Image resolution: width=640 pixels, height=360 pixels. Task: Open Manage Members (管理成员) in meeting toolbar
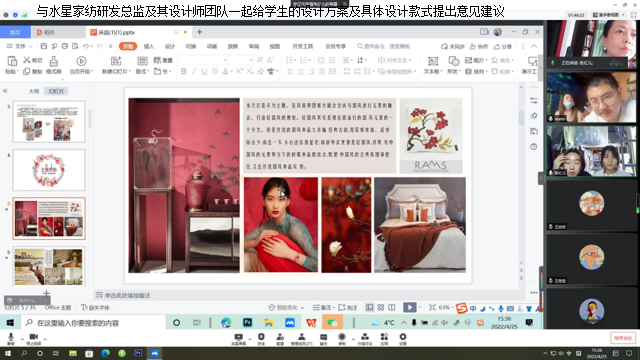(301, 339)
